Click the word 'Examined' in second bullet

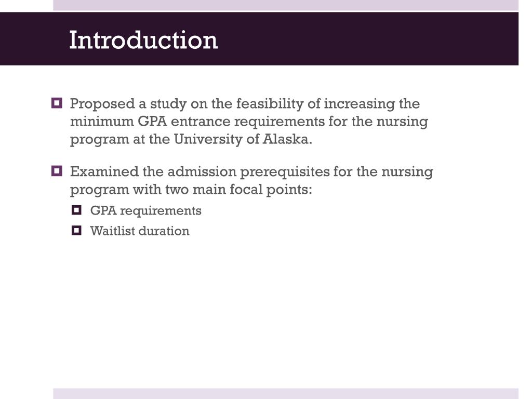click(104, 171)
